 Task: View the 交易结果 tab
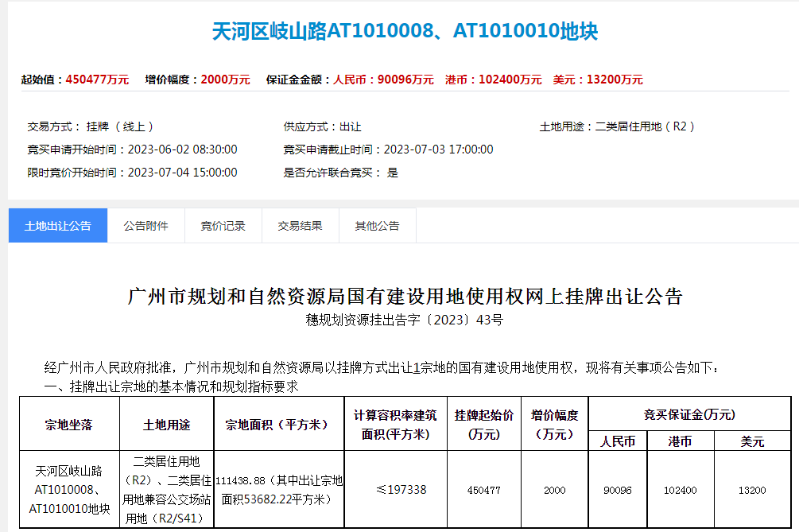[x=301, y=225]
